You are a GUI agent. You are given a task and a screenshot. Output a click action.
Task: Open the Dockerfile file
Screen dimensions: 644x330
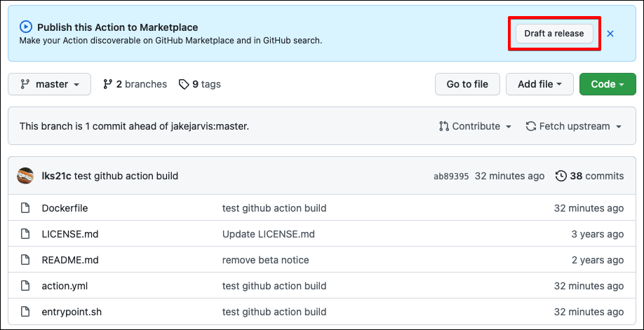click(x=65, y=208)
